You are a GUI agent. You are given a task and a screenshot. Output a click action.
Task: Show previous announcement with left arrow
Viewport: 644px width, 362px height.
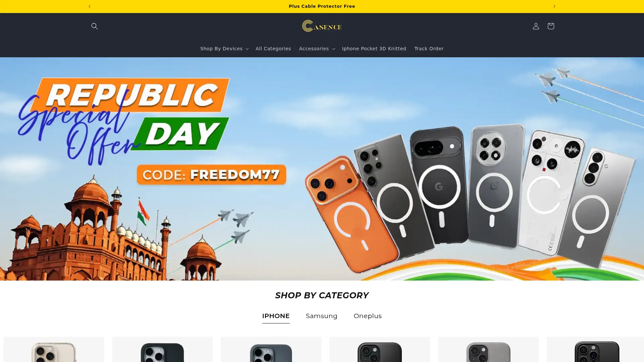[x=90, y=6]
